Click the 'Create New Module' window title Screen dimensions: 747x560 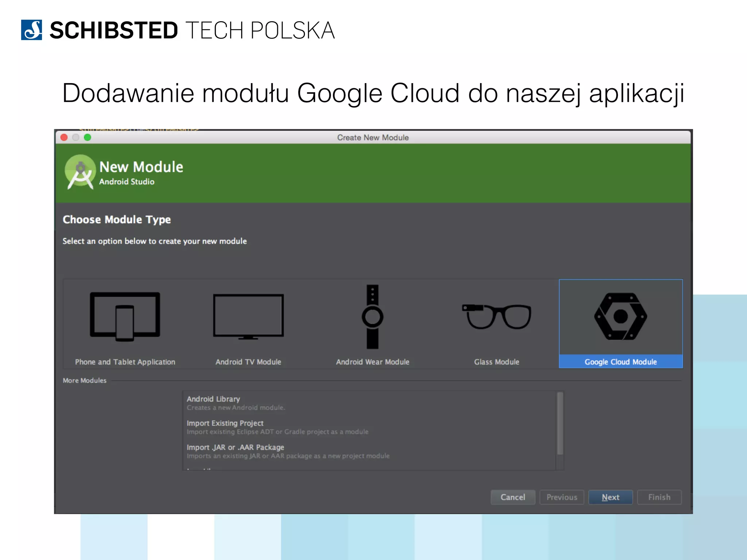[373, 137]
